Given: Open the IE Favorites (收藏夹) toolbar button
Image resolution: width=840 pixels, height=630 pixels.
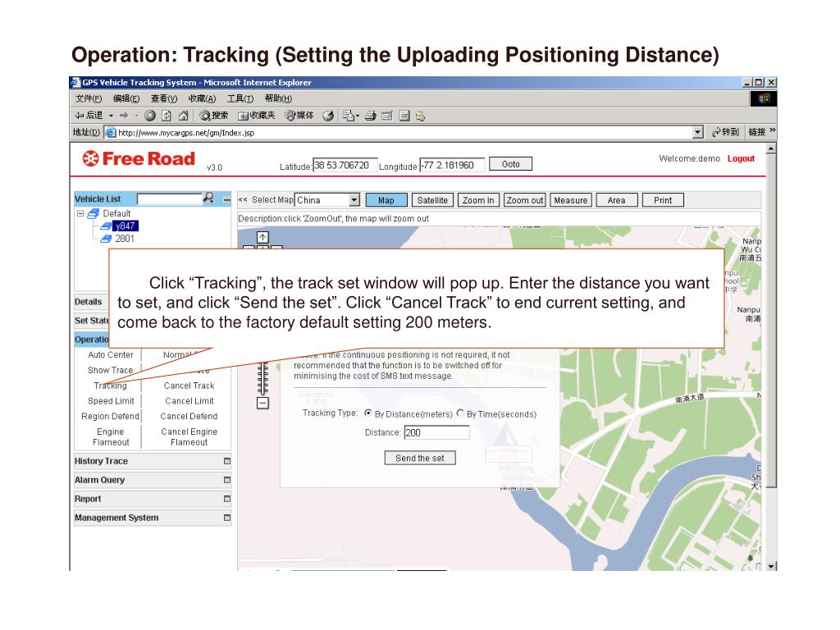Looking at the screenshot, I should point(257,115).
